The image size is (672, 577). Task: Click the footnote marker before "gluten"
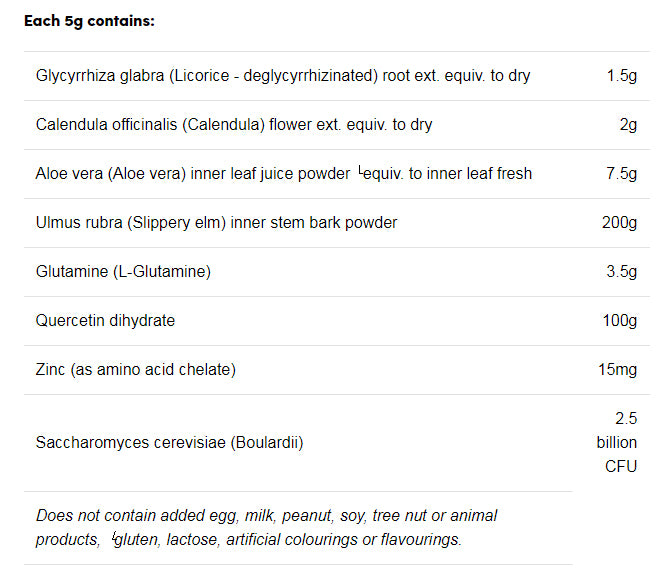click(x=114, y=537)
